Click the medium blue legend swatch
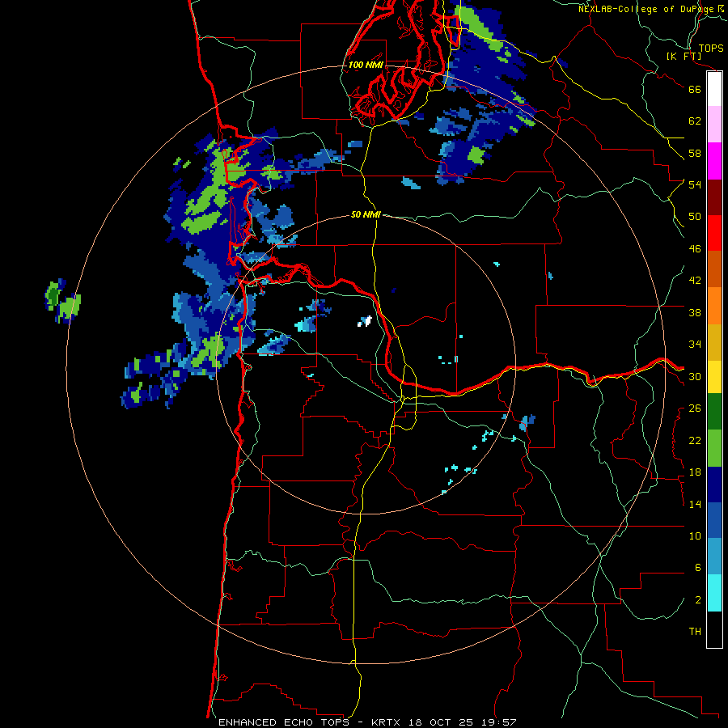728x728 pixels. coord(714,520)
